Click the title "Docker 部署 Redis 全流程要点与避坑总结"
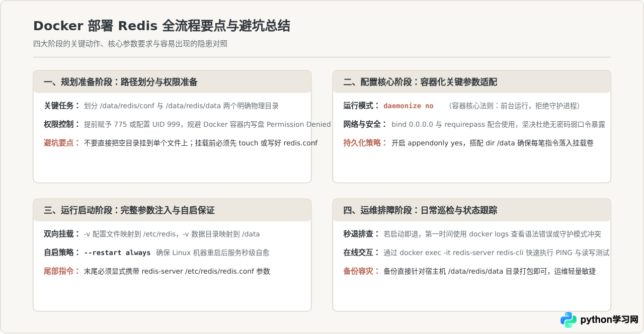The width and height of the screenshot is (644, 334). [x=162, y=26]
